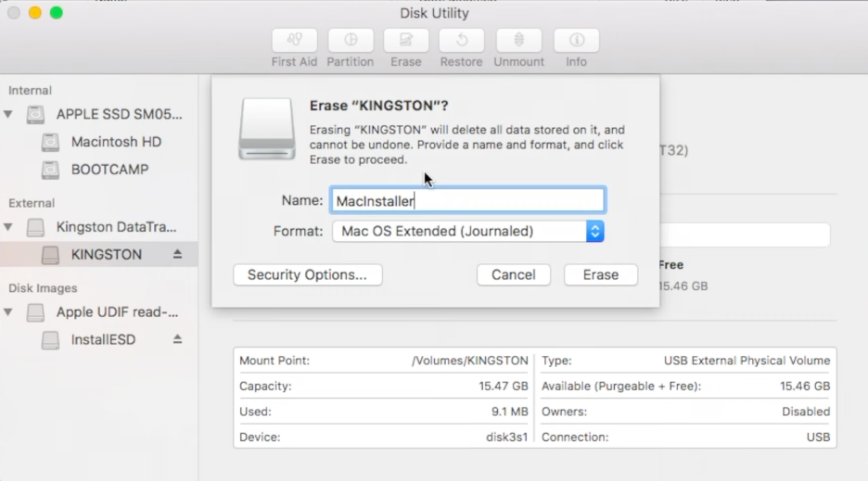
Task: Collapse the APPLE SSD disclosure triangle
Action: coord(8,115)
